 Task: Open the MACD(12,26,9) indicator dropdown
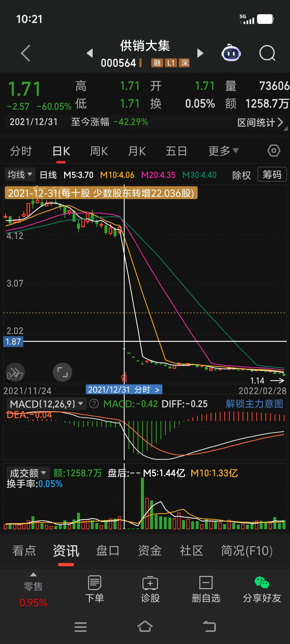point(46,404)
